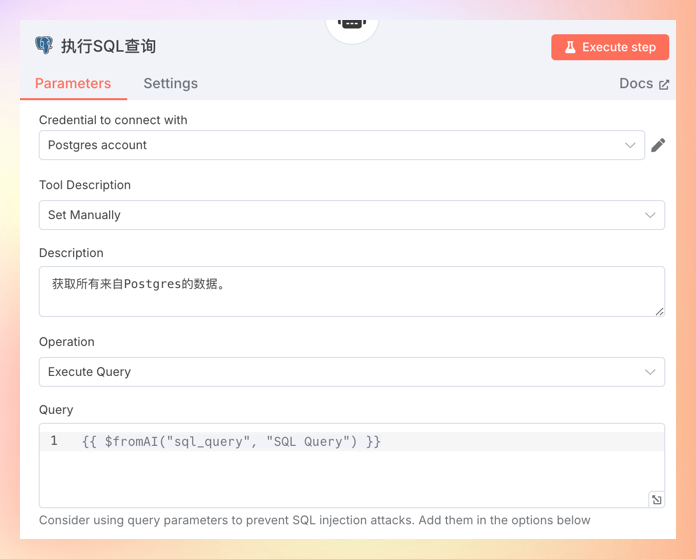Click the robot icon at top center
The image size is (696, 559).
(x=352, y=24)
